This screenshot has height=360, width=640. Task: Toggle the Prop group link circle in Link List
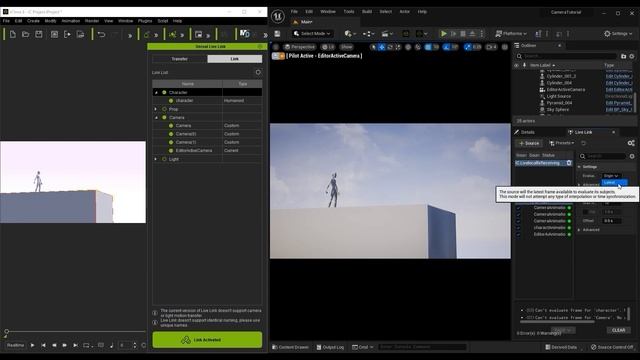pyautogui.click(x=164, y=109)
